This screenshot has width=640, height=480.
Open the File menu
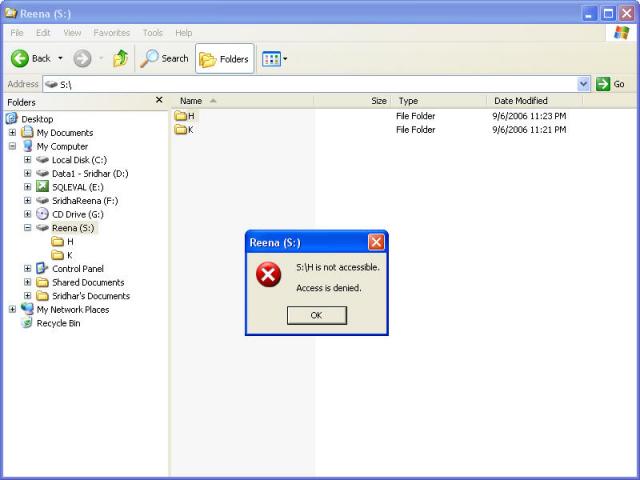click(17, 33)
